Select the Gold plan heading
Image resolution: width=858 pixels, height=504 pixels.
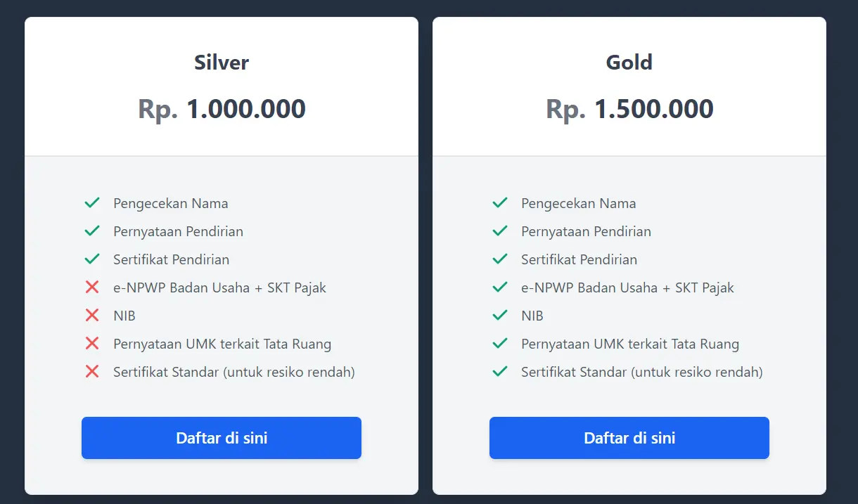pos(629,62)
